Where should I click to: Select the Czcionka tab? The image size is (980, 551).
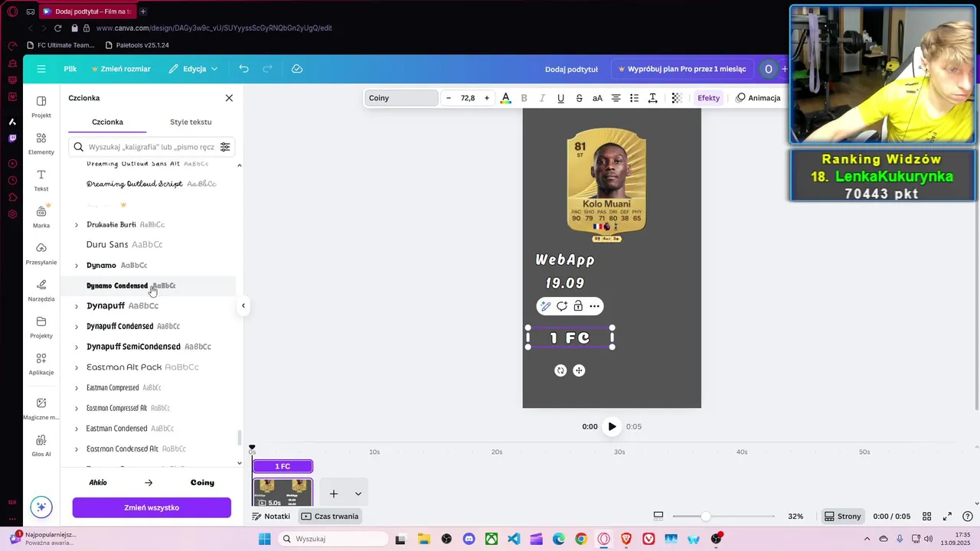[x=107, y=122]
